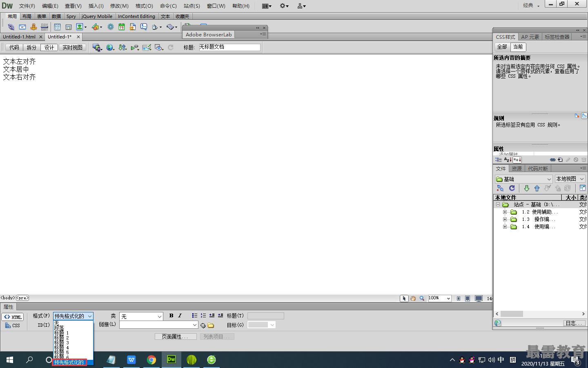Image resolution: width=588 pixels, height=368 pixels.
Task: Open the site selector dropdown showing 基础
Action: click(524, 179)
